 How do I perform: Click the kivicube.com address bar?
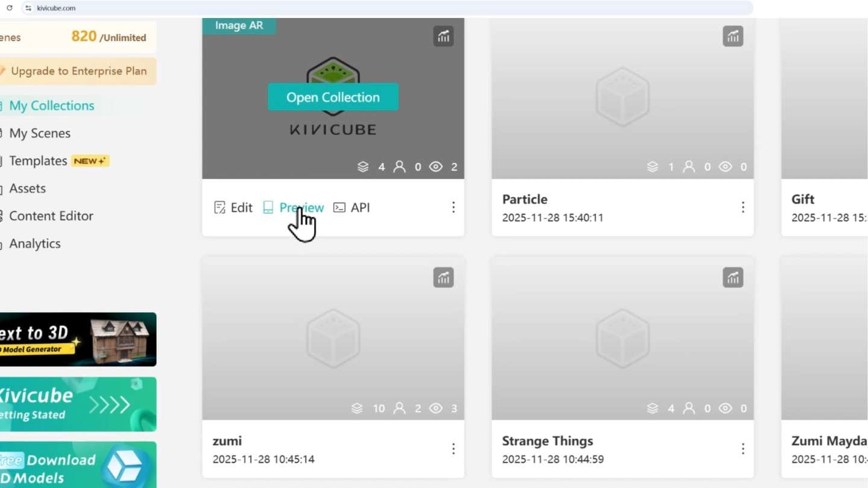click(386, 8)
